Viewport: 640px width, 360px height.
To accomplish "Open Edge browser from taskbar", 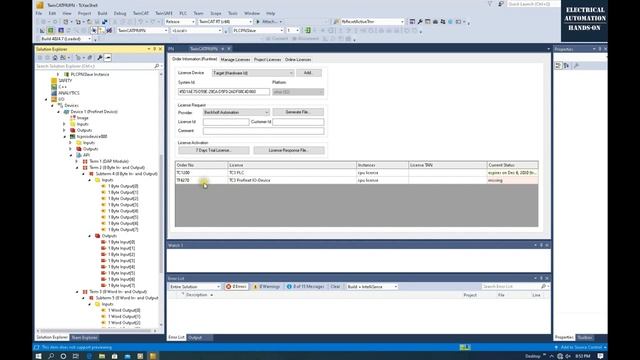I will [x=89, y=356].
